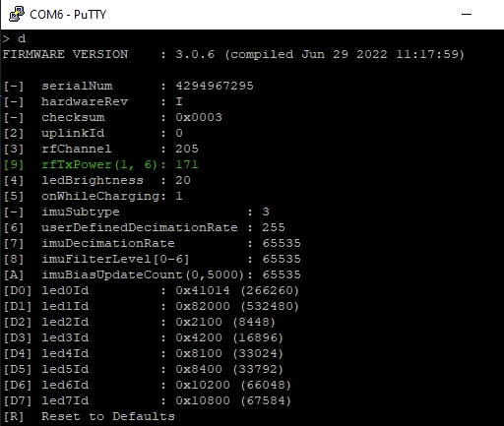Click the [D0] led0Id entry
The width and height of the screenshot is (504, 426).
tap(152, 290)
